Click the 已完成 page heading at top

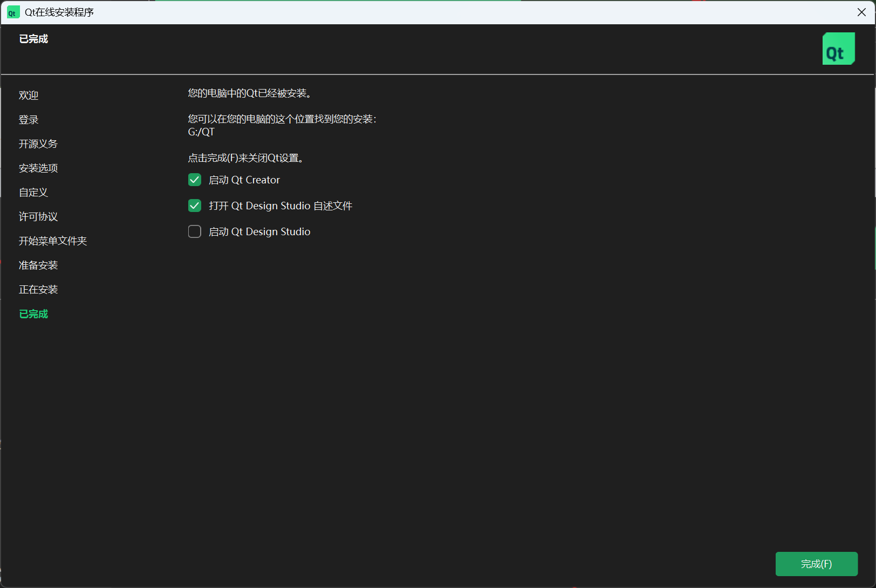33,39
